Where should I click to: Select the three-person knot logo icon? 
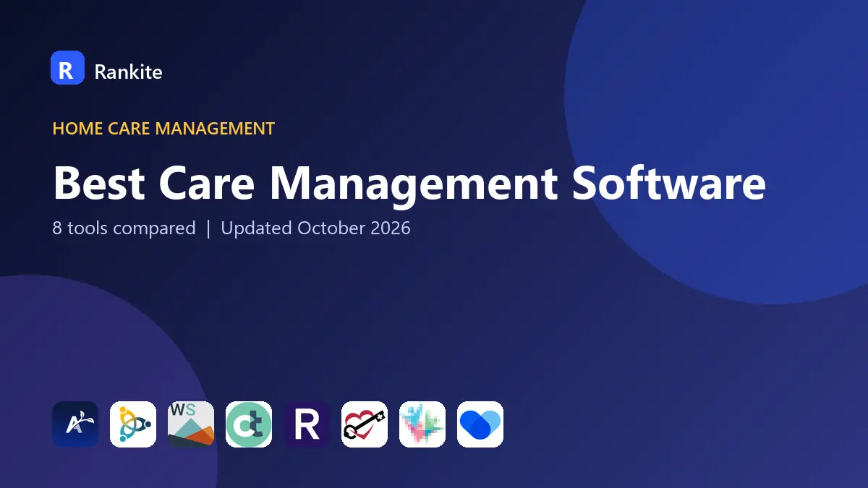click(133, 424)
